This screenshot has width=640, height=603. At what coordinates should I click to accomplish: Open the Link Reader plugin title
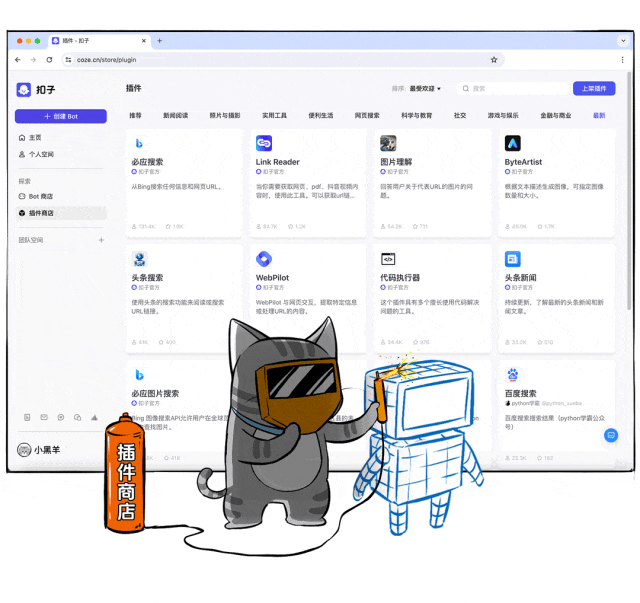click(278, 162)
